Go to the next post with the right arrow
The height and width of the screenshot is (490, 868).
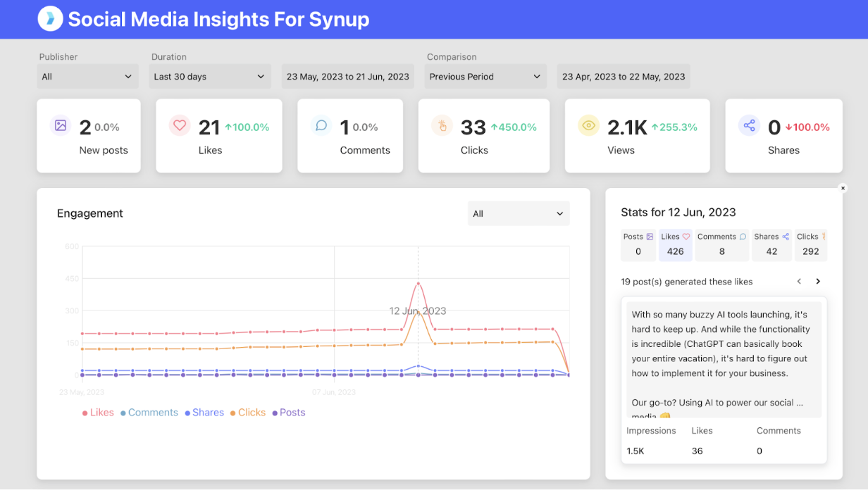coord(818,282)
